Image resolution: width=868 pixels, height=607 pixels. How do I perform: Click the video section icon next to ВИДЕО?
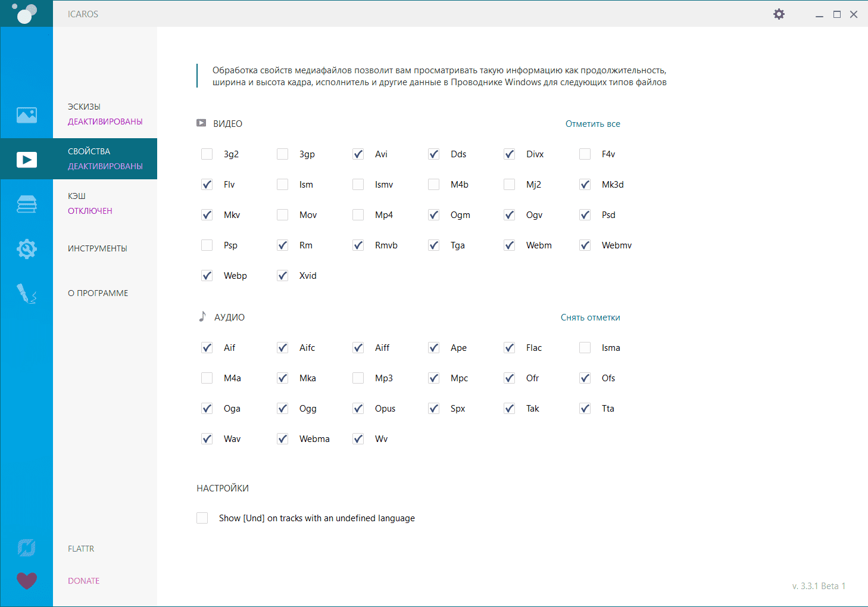(x=201, y=123)
